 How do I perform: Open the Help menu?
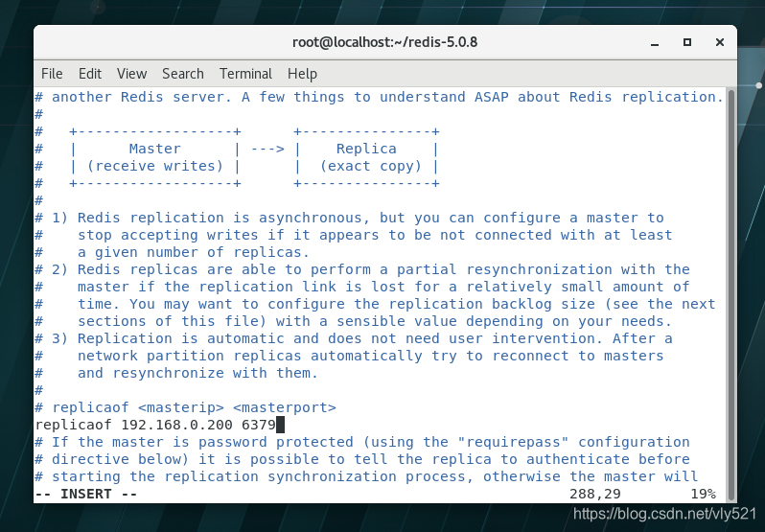[302, 74]
